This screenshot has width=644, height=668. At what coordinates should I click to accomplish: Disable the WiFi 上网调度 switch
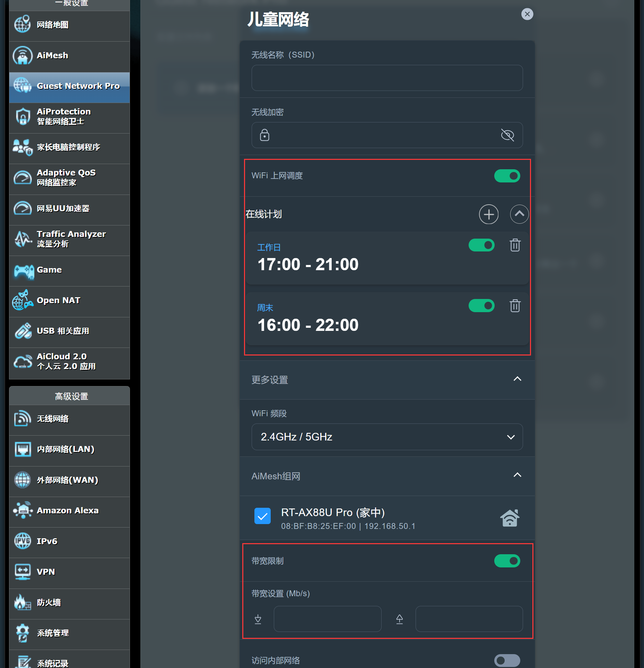(507, 176)
